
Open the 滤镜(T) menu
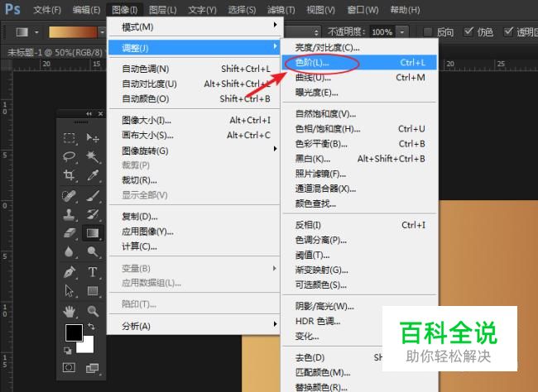[281, 10]
